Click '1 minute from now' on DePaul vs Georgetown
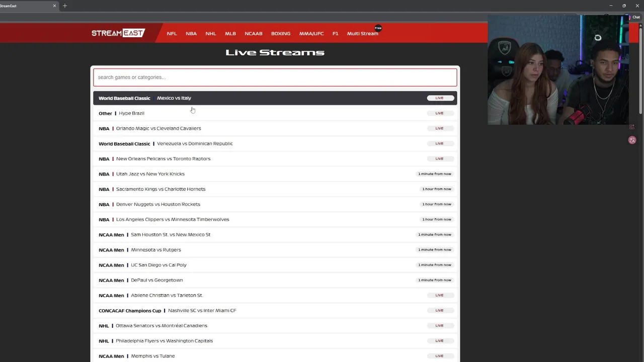 click(435, 280)
